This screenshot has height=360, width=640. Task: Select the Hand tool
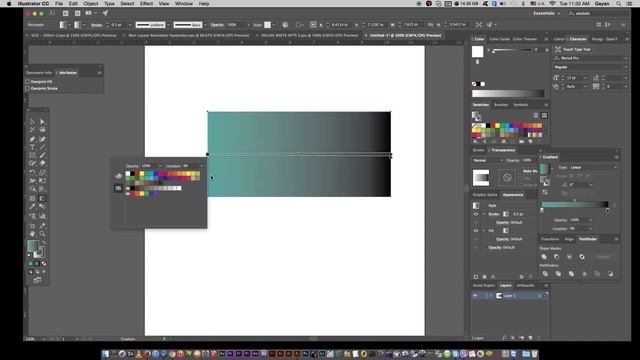(32, 234)
